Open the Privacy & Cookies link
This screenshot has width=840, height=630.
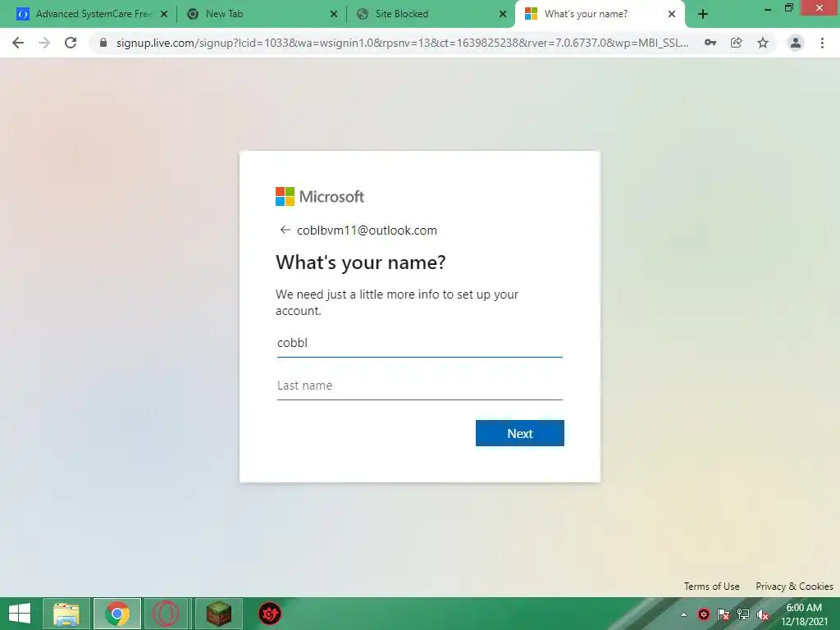point(794,586)
